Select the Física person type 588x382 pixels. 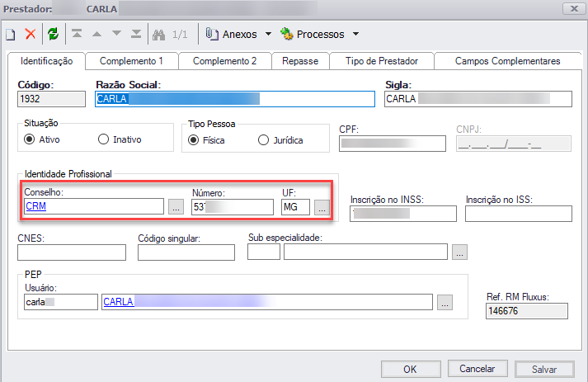(193, 140)
